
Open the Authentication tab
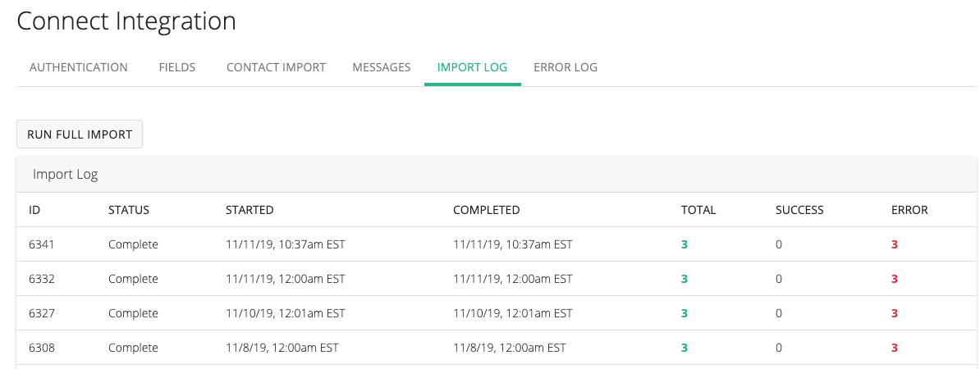point(79,67)
